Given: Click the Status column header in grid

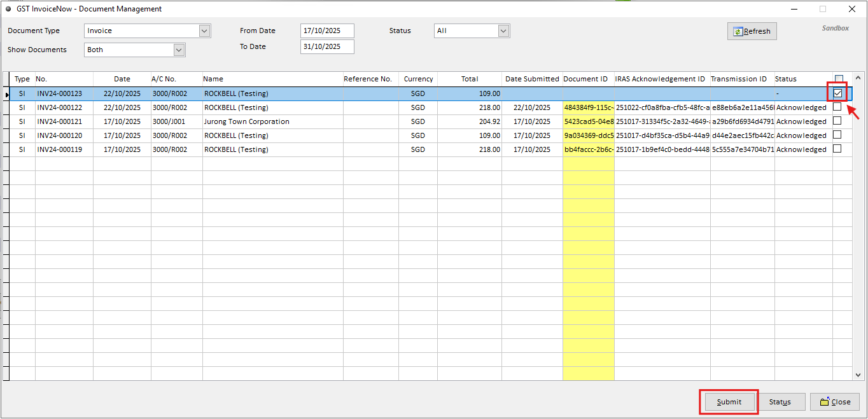Looking at the screenshot, I should click(x=803, y=79).
